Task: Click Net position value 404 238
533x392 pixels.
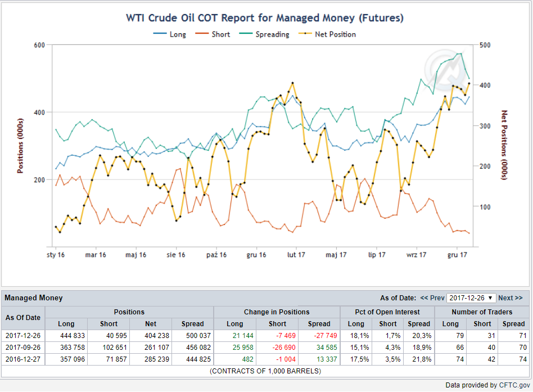Action: 157,336
